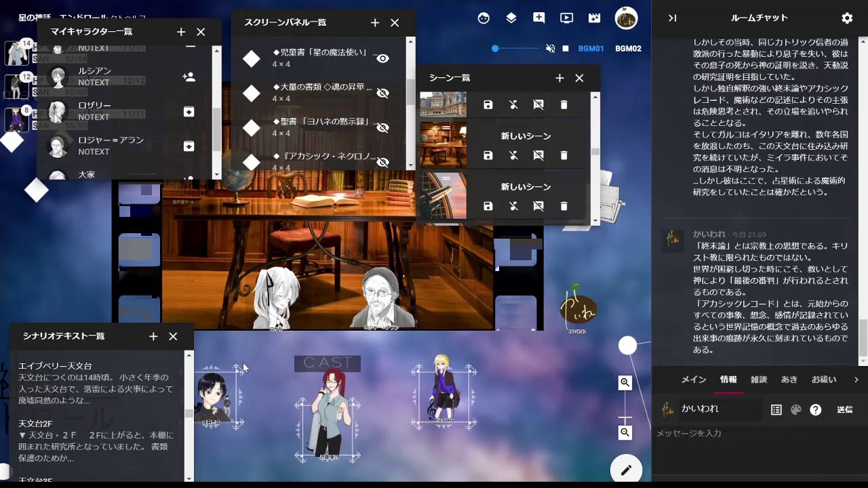This screenshot has width=868, height=488.
Task: Switch to 雑談 chat tab
Action: click(x=759, y=380)
